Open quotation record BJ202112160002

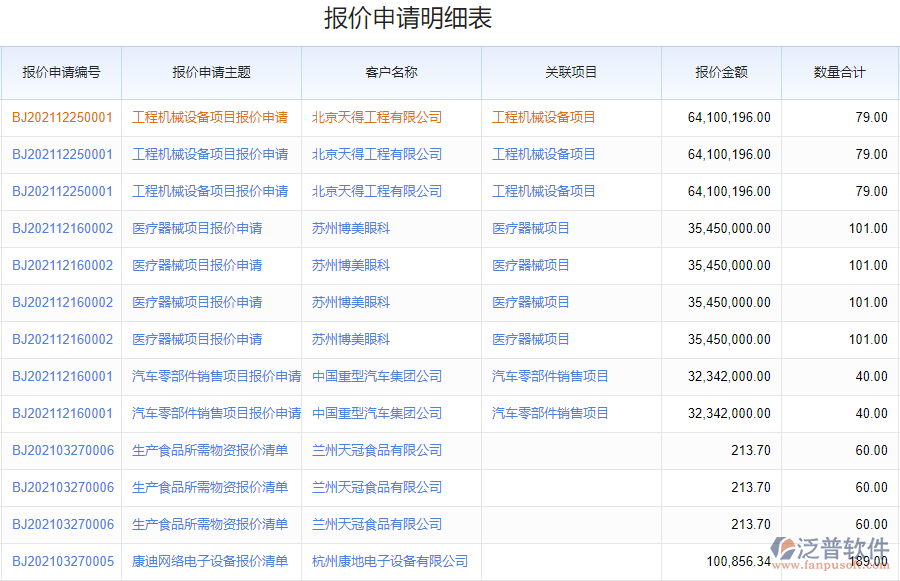click(x=62, y=228)
